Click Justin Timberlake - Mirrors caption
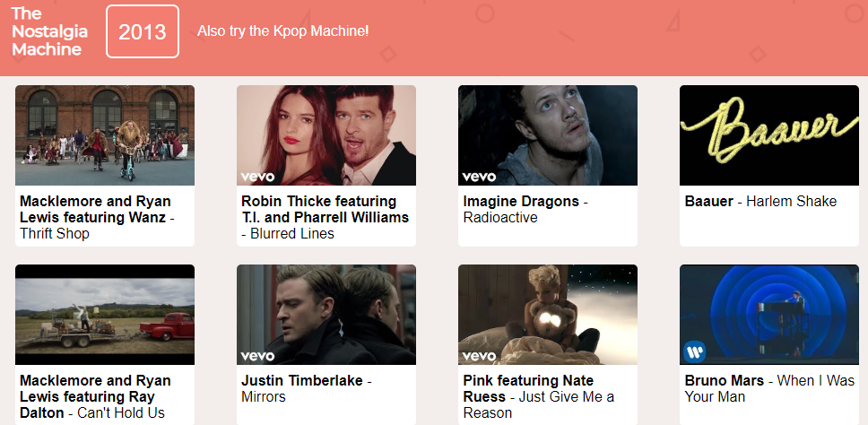 coord(306,388)
